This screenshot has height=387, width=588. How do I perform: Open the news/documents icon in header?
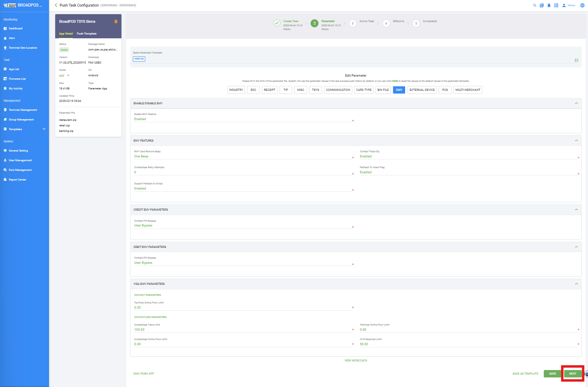542,5
